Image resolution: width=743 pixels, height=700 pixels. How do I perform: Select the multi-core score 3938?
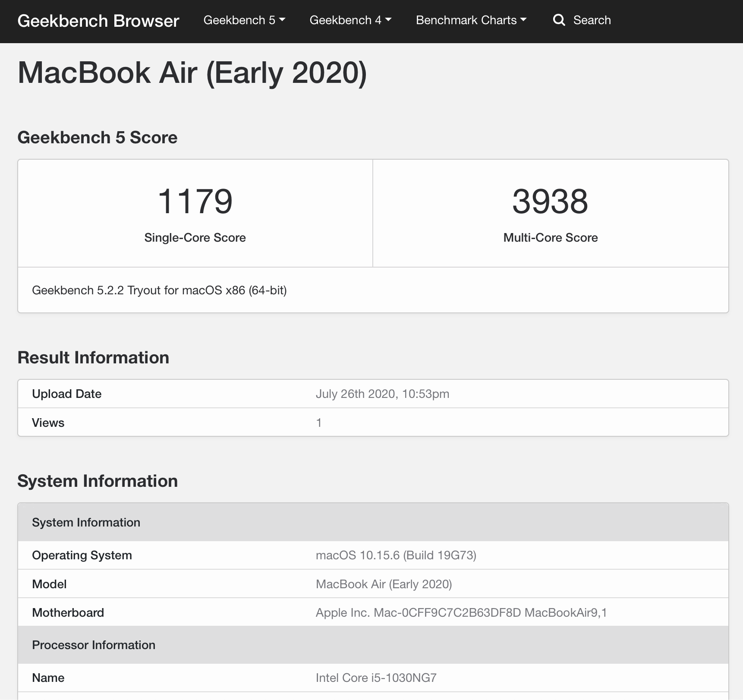[550, 201]
